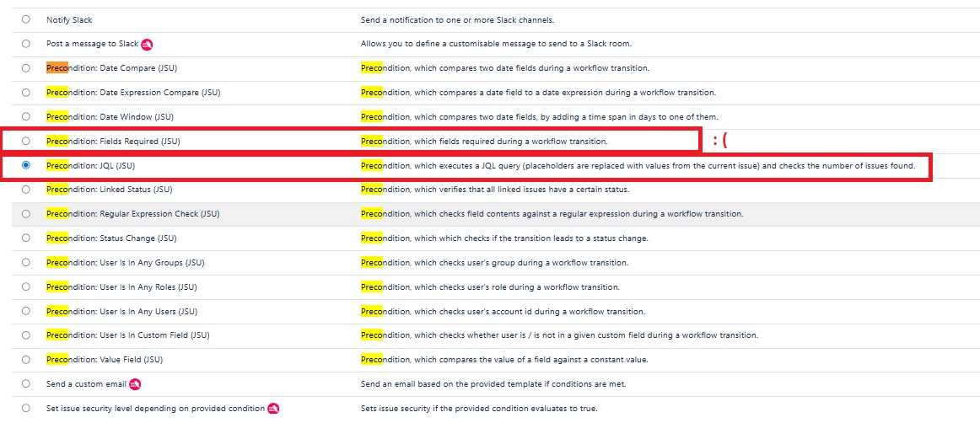Click 'Precondition: Date Expression Compare (JSU)' label
This screenshot has width=980, height=423.
point(133,93)
